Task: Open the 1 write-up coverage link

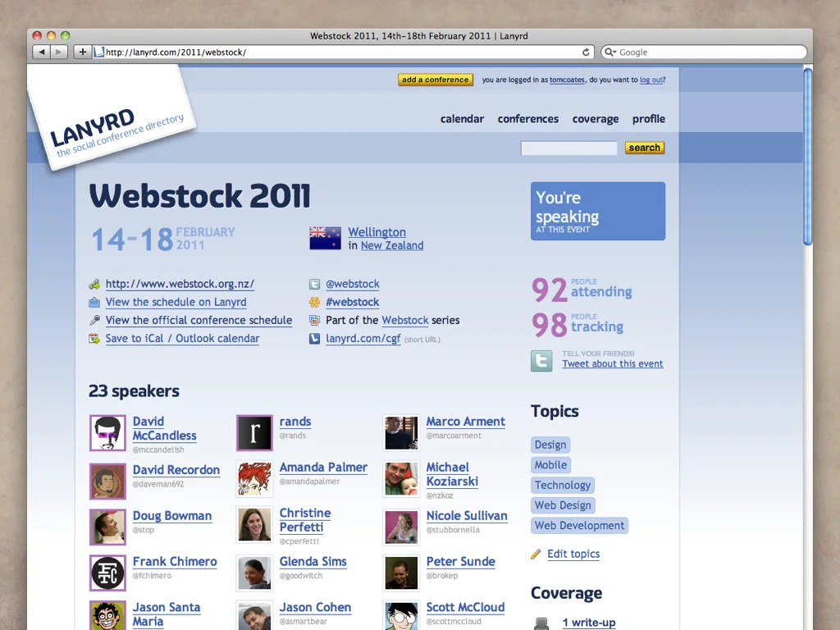Action: pyautogui.click(x=588, y=623)
